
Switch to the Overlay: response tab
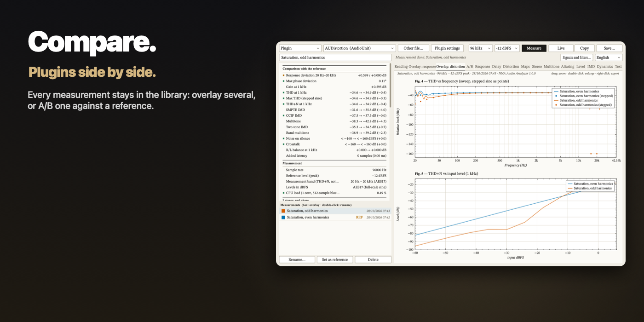[422, 67]
